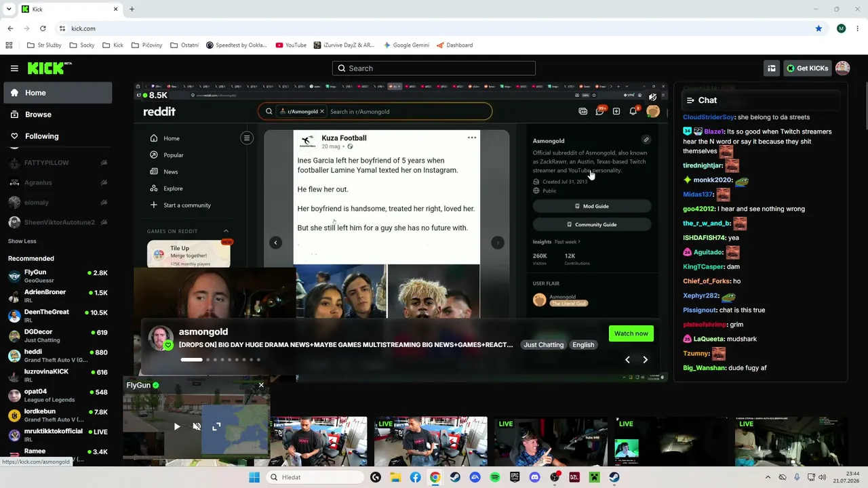
Task: Open the browser tab search dropdown
Action: [x=8, y=9]
